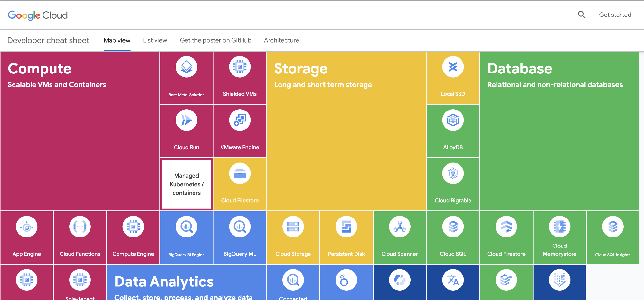This screenshot has height=300, width=644.
Task: Click Relational and non-relational databases subtitle
Action: point(555,85)
